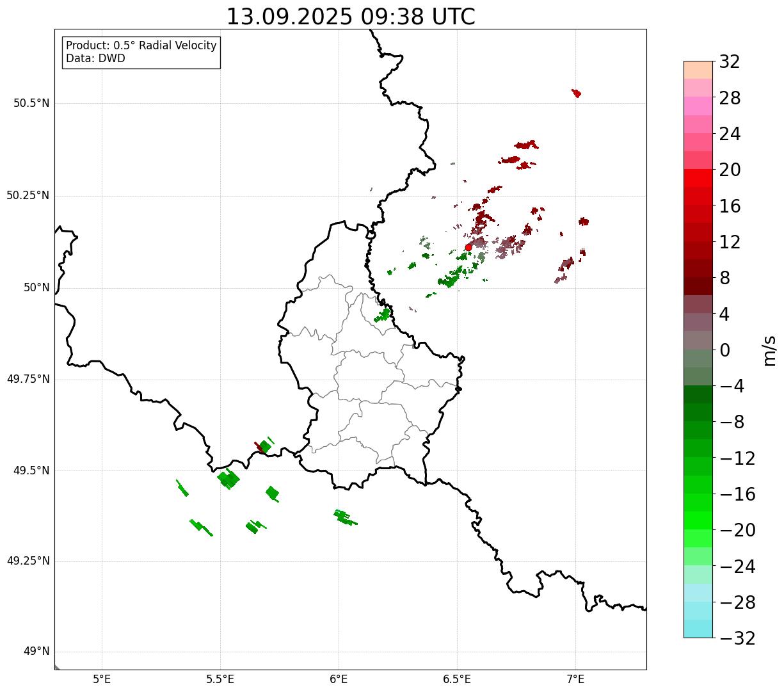The image size is (784, 692).
Task: Click the colorbar value −20
Action: pyautogui.click(x=737, y=530)
